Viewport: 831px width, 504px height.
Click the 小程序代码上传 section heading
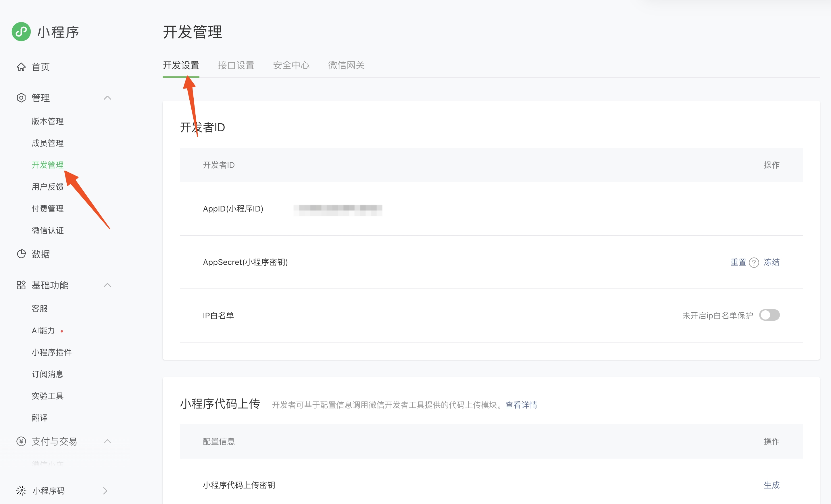click(x=220, y=403)
